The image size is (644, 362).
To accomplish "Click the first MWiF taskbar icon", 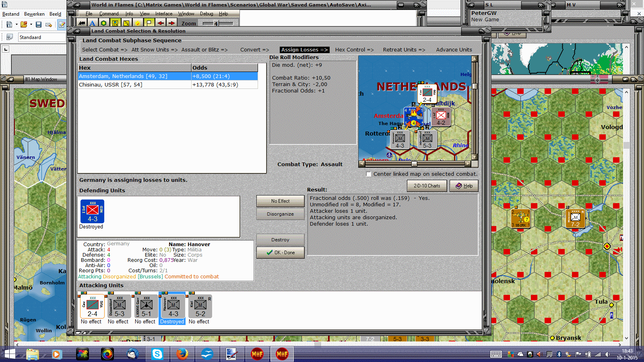I will pyautogui.click(x=257, y=354).
